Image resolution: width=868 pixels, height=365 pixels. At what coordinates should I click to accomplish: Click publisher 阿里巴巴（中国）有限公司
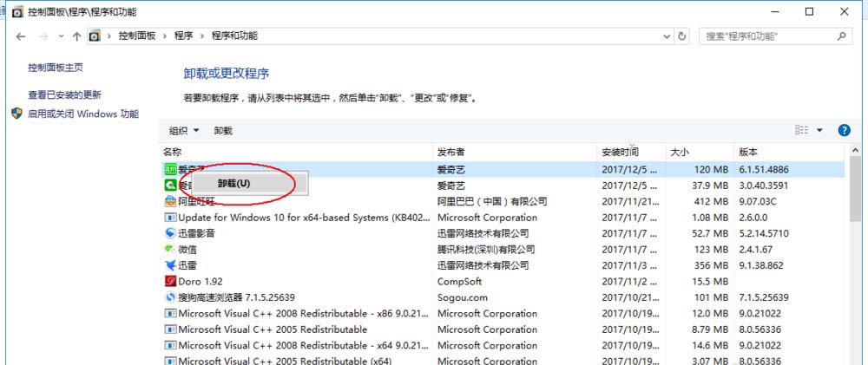[492, 201]
